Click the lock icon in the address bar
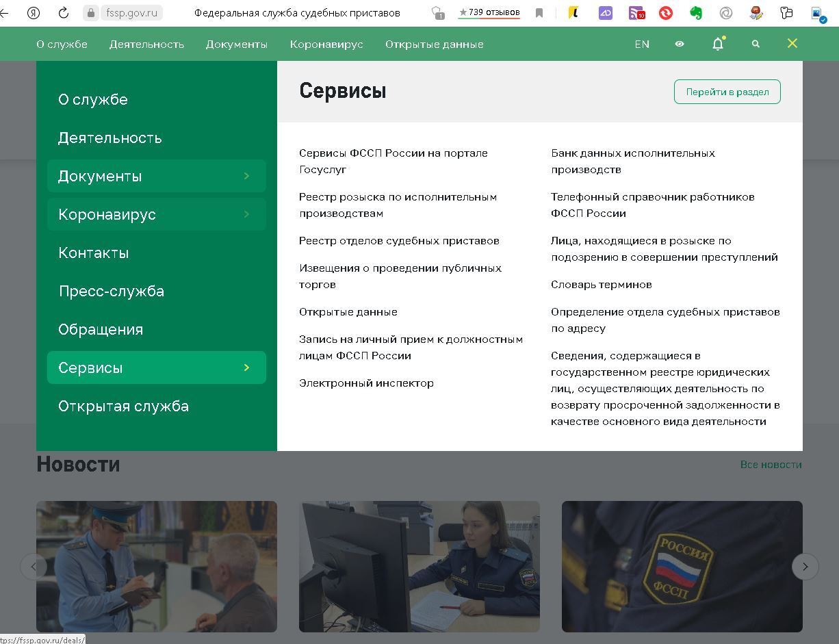Image resolution: width=839 pixels, height=644 pixels. pyautogui.click(x=92, y=12)
